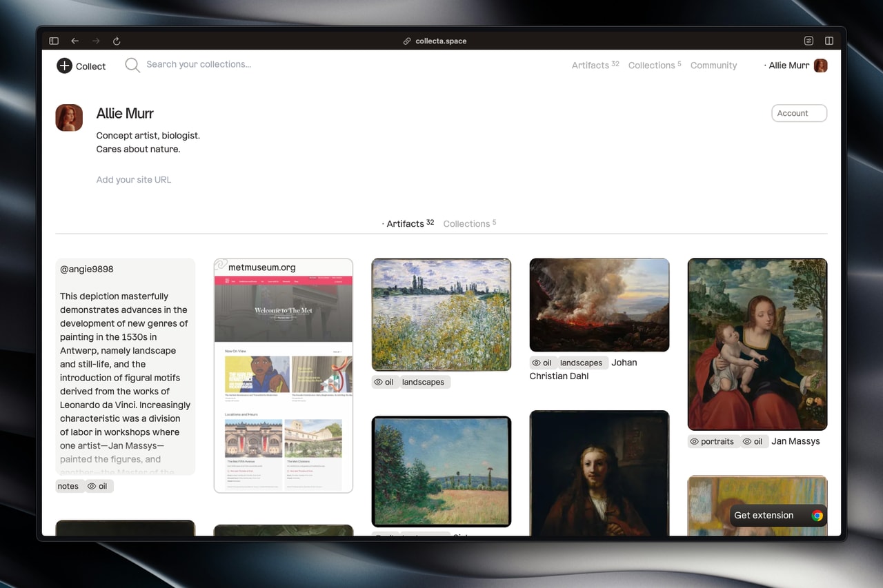Click Add your site URL
Viewport: 883px width, 588px height.
134,180
